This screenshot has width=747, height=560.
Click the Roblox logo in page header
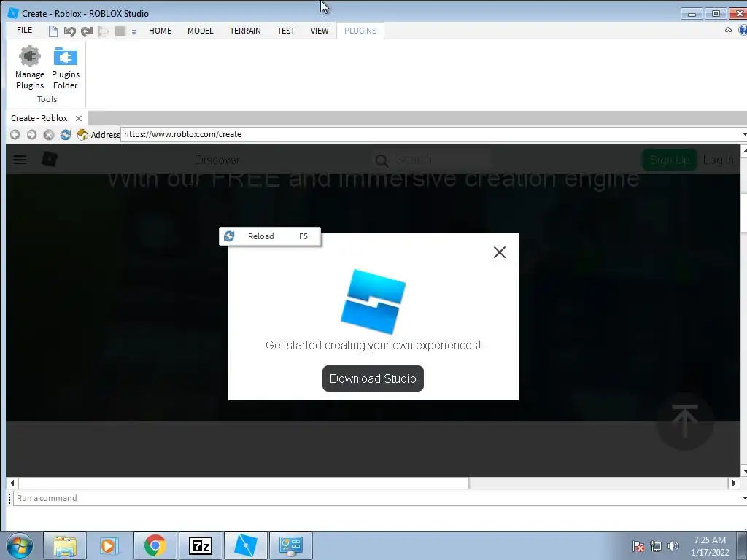pyautogui.click(x=50, y=159)
